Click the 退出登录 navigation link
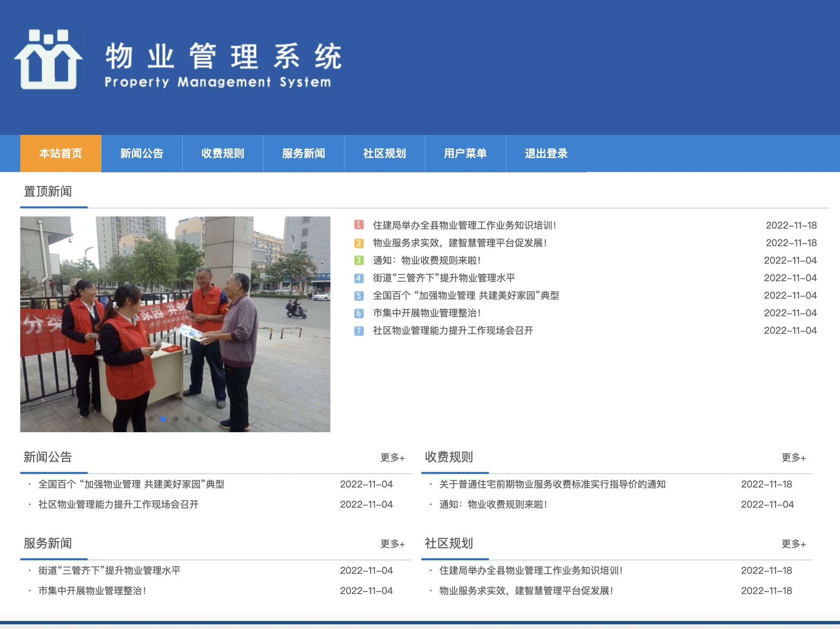 [x=546, y=154]
